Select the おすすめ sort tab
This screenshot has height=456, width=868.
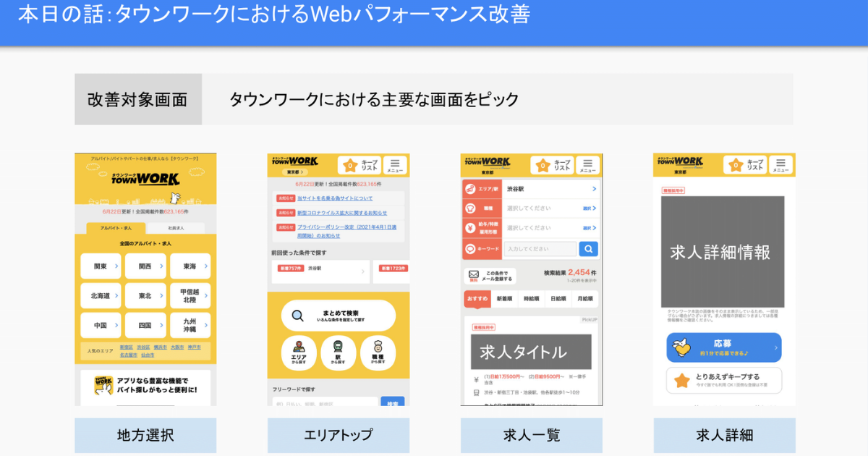[x=477, y=298]
